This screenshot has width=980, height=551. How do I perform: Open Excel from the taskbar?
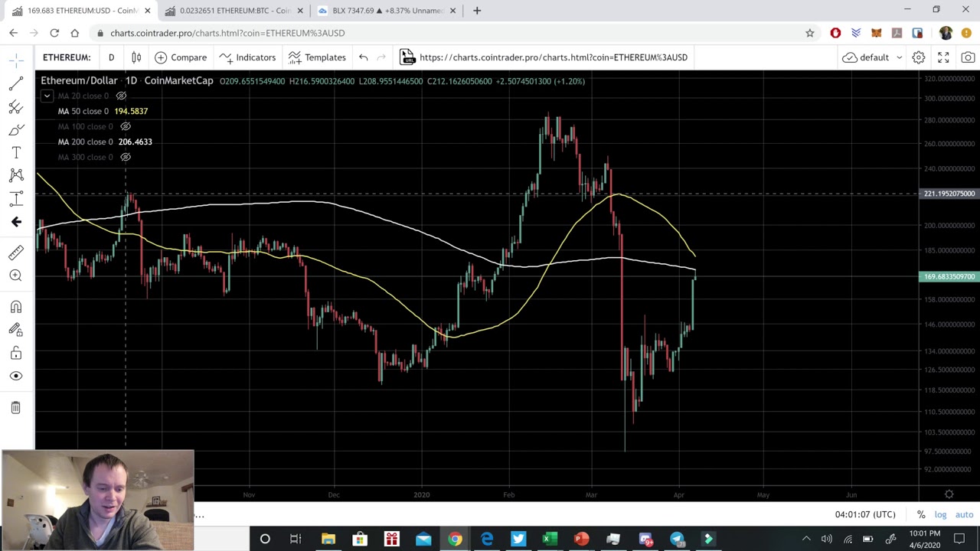[550, 540]
